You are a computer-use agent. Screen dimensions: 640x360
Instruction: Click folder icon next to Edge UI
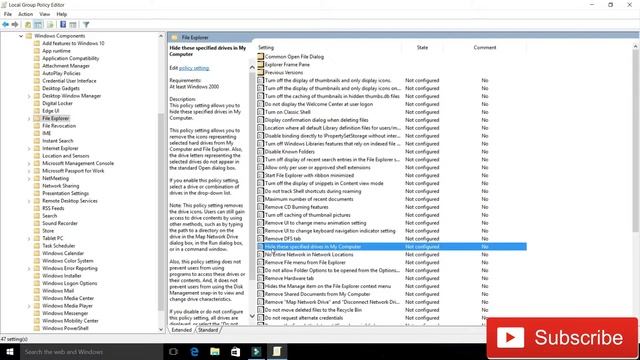37,111
